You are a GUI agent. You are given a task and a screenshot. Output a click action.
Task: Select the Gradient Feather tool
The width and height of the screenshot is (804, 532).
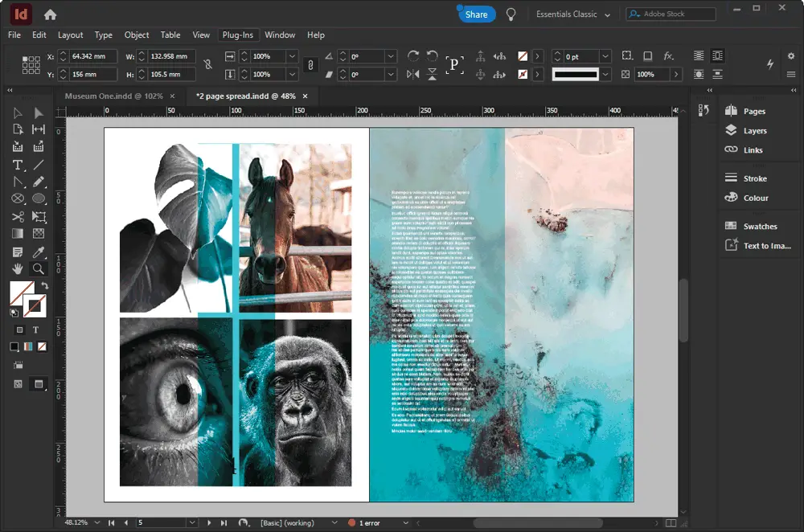39,234
